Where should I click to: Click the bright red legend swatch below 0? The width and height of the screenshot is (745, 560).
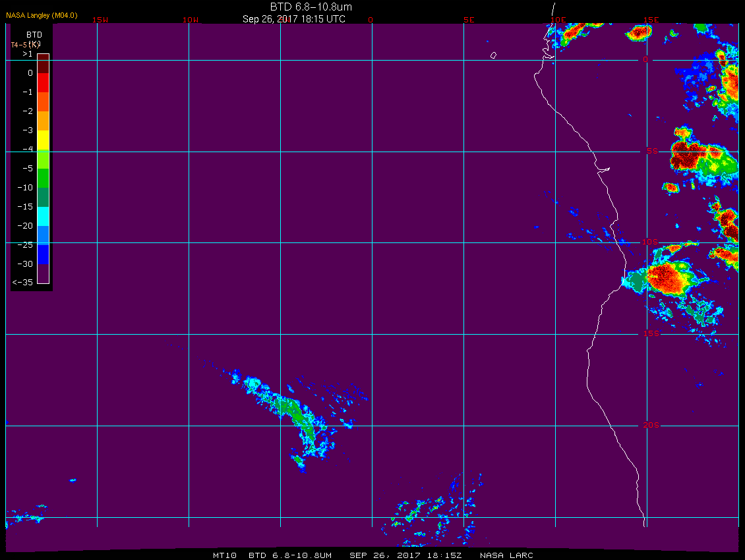coord(44,82)
